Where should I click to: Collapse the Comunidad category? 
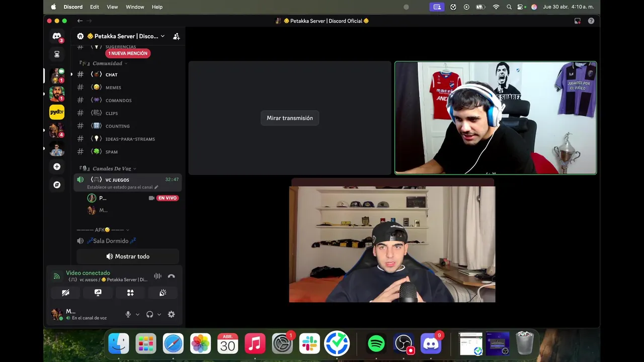(x=103, y=63)
